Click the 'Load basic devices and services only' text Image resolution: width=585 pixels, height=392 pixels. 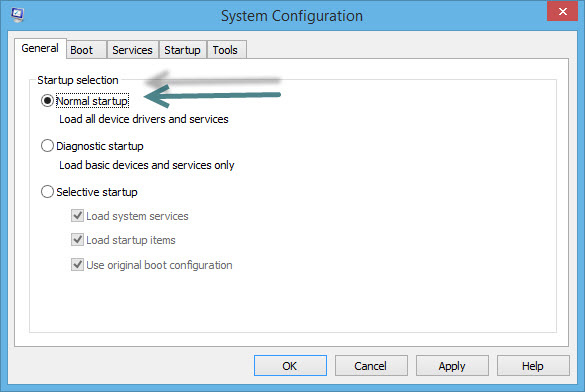(147, 165)
